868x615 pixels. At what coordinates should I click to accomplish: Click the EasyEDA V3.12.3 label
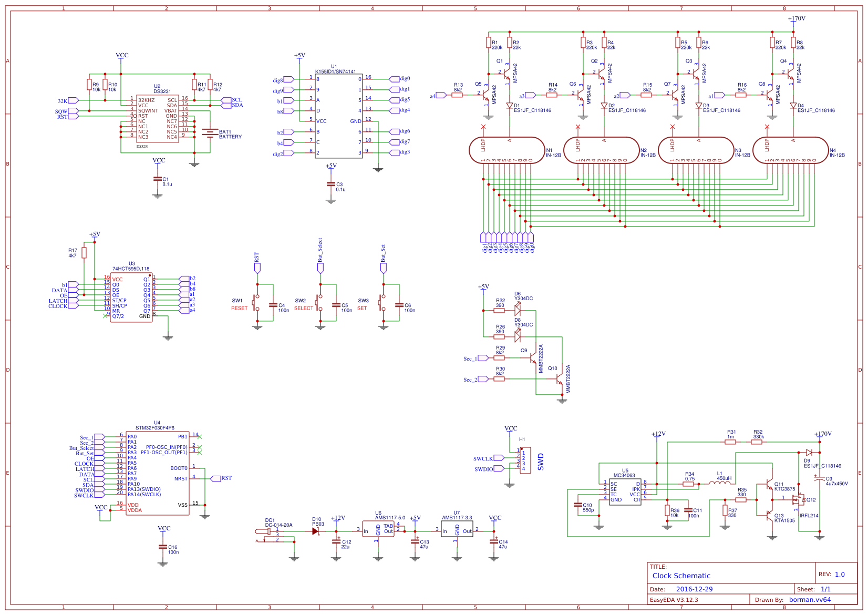tap(674, 599)
